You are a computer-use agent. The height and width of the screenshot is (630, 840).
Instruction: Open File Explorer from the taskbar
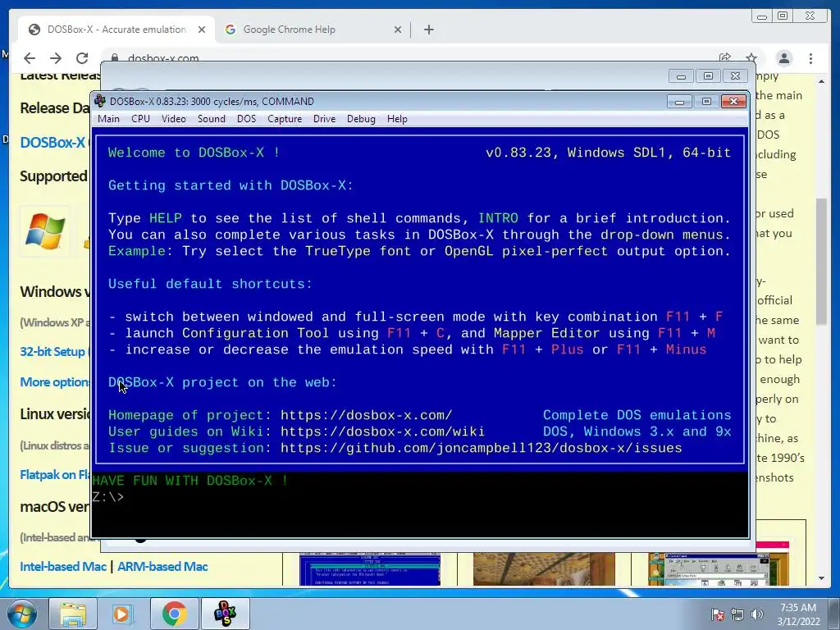pos(73,614)
